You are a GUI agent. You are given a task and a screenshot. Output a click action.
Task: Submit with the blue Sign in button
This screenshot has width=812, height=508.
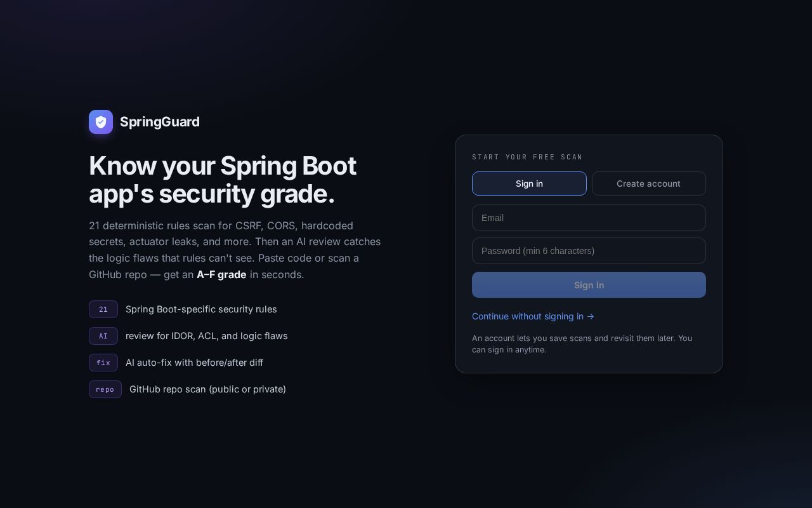589,285
